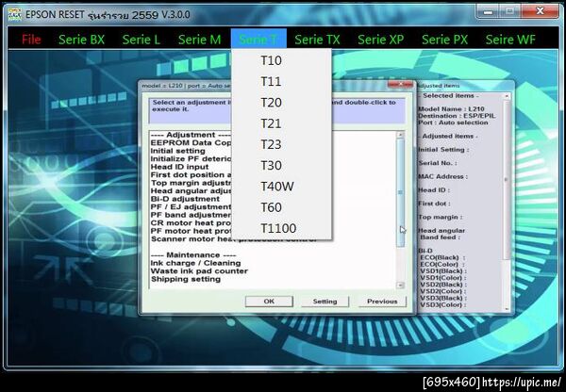Viewport: 566px width, 392px height.
Task: Close the EPSON RESET window
Action: (540, 11)
